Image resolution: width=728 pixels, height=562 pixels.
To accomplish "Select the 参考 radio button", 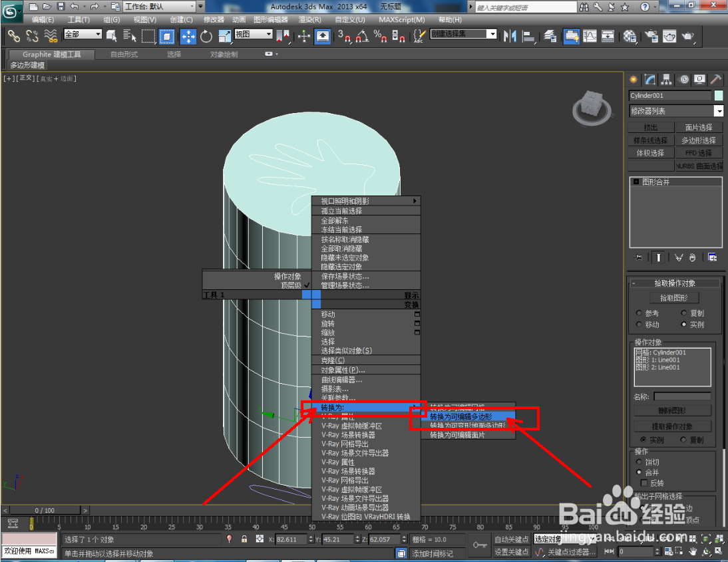I will pyautogui.click(x=639, y=313).
